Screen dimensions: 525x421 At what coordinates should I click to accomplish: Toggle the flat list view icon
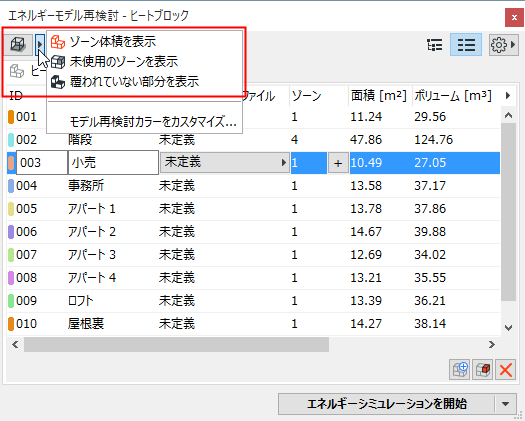pyautogui.click(x=466, y=45)
